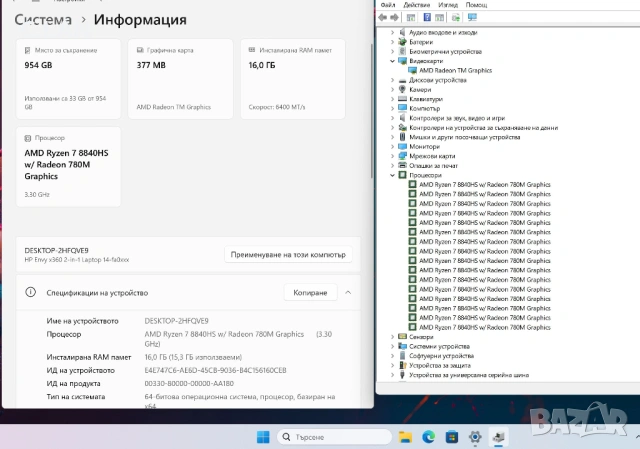Click the storage icon on Място за съхранение card

[27, 50]
